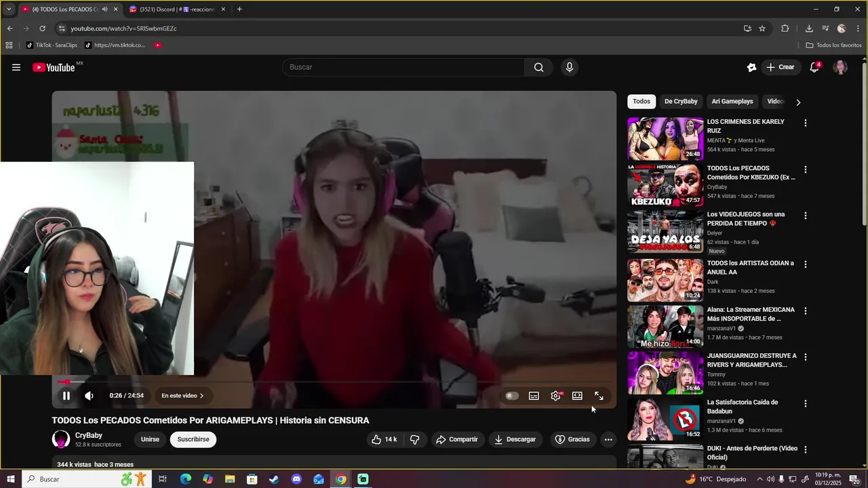The height and width of the screenshot is (488, 868).
Task: Open 'Todos los favoritos' bookmarks folder
Action: pyautogui.click(x=833, y=45)
